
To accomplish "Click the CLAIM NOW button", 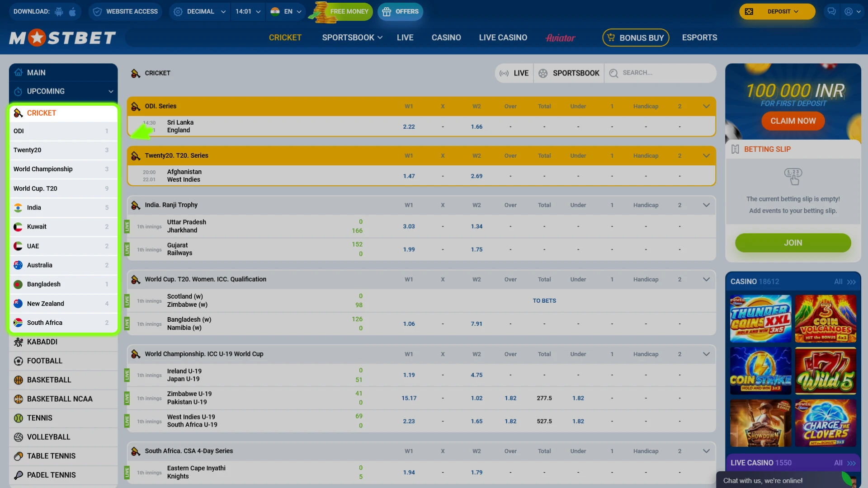I will 793,121.
